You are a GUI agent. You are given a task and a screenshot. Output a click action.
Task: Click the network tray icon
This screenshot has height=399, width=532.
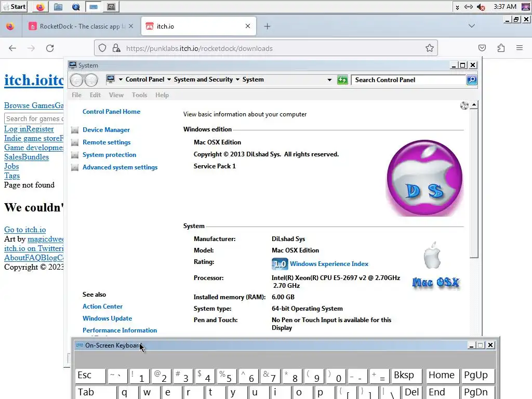pos(469,7)
